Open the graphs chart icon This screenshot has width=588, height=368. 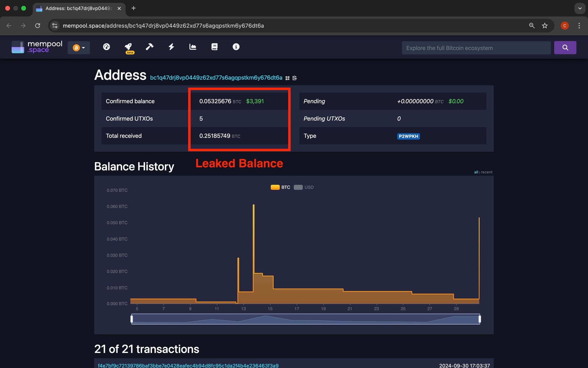tap(193, 47)
